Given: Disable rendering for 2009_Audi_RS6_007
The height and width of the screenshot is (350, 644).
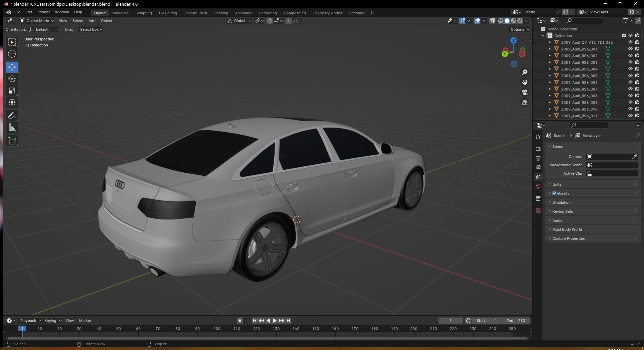Looking at the screenshot, I should coord(637,89).
